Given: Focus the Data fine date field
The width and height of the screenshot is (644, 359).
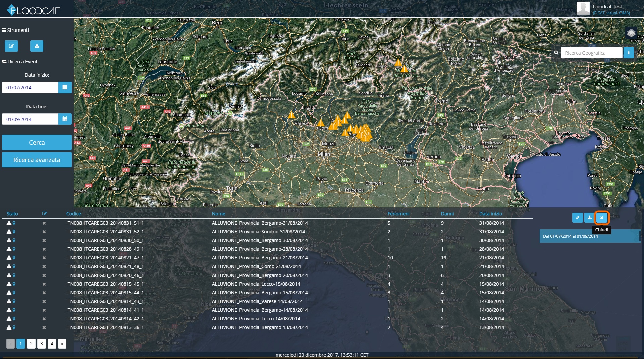Looking at the screenshot, I should (30, 119).
